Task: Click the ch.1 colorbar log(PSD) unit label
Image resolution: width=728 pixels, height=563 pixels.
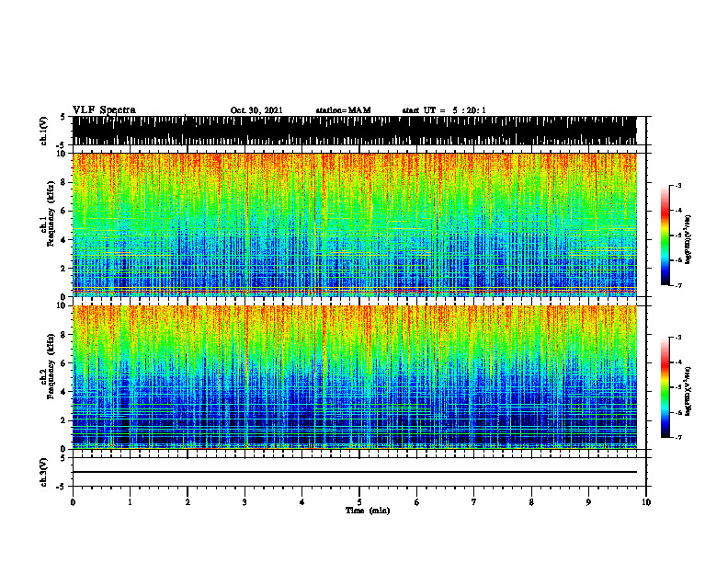Action: click(x=688, y=239)
